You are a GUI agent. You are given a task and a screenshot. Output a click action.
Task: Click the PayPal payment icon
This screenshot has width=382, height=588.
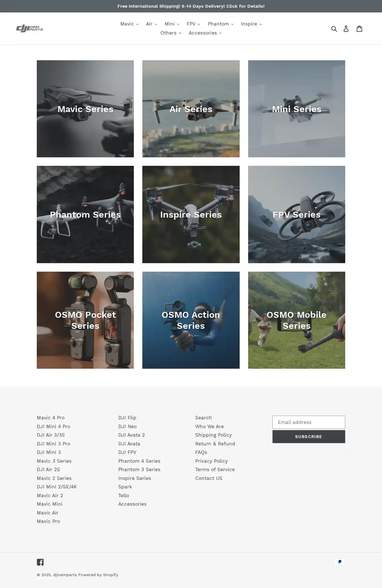coord(340,562)
